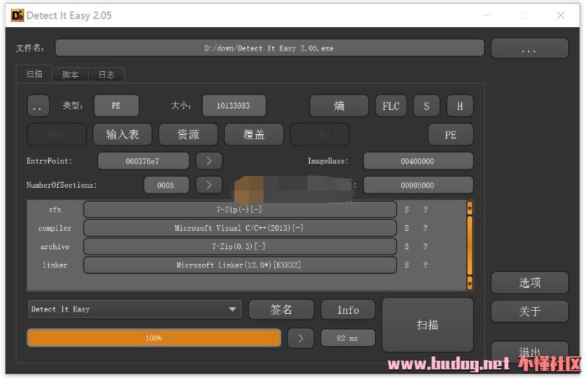Browse for file using the "..." button
The image size is (588, 379).
pyautogui.click(x=529, y=48)
